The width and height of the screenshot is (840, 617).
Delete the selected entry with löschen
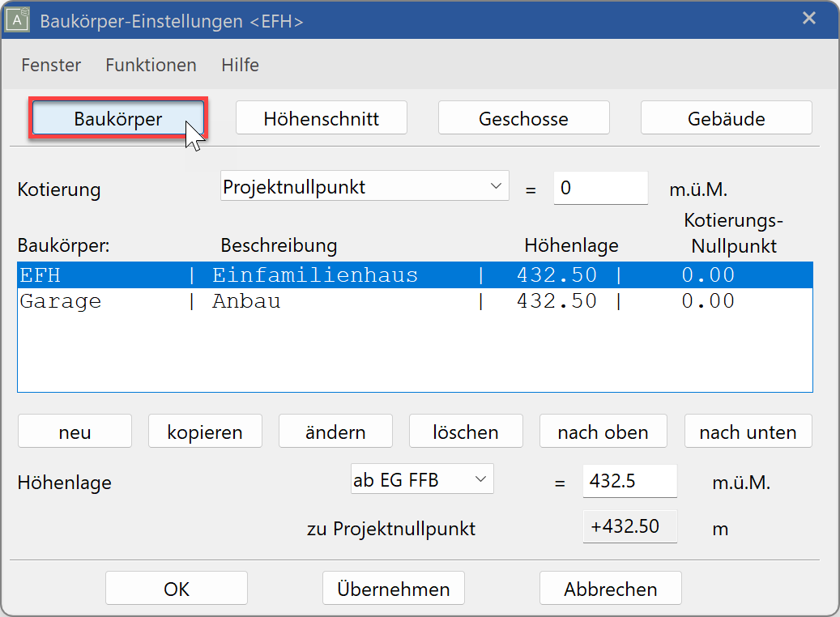[x=466, y=431]
